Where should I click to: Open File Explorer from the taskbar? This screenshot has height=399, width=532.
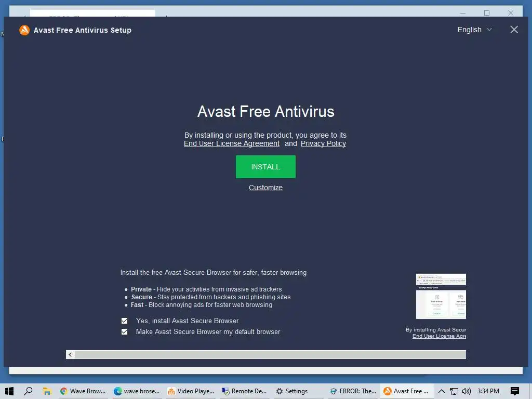47,391
